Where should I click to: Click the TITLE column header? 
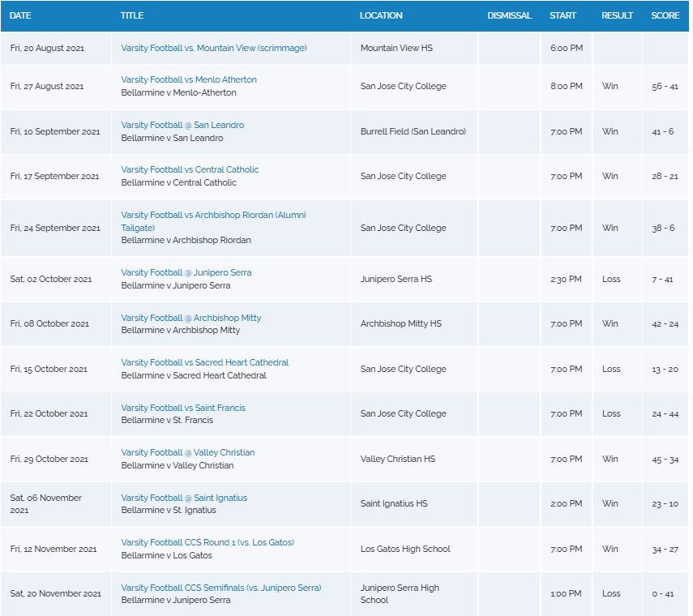(x=131, y=15)
